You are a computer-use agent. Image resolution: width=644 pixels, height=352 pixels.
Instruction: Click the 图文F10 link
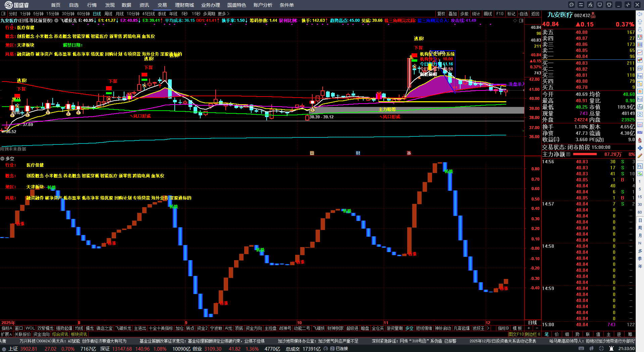(x=516, y=334)
